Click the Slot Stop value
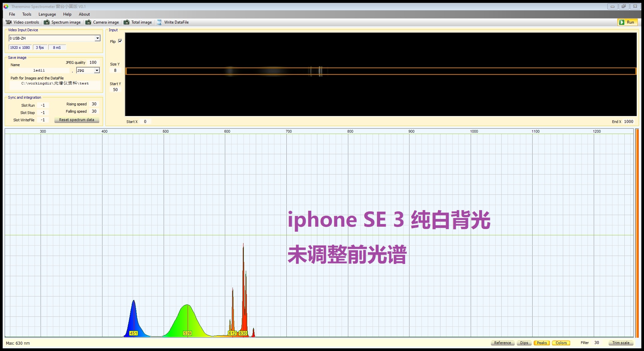Viewport: 644px width, 351px height. coord(43,113)
